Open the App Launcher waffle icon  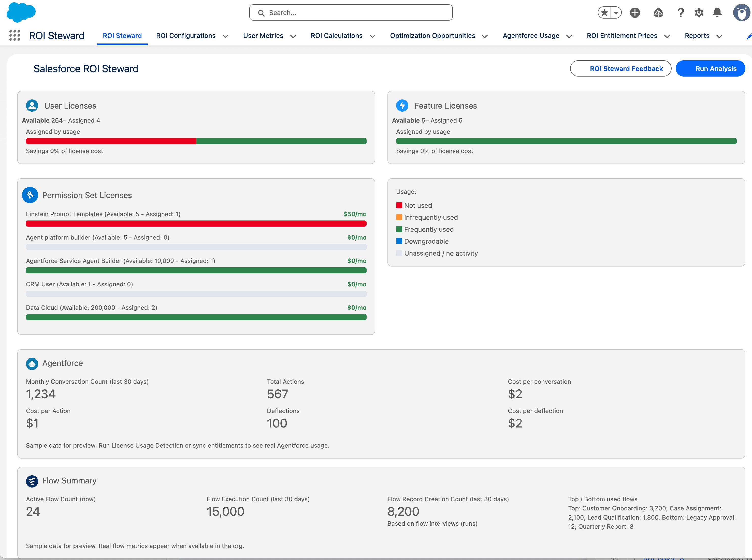15,35
